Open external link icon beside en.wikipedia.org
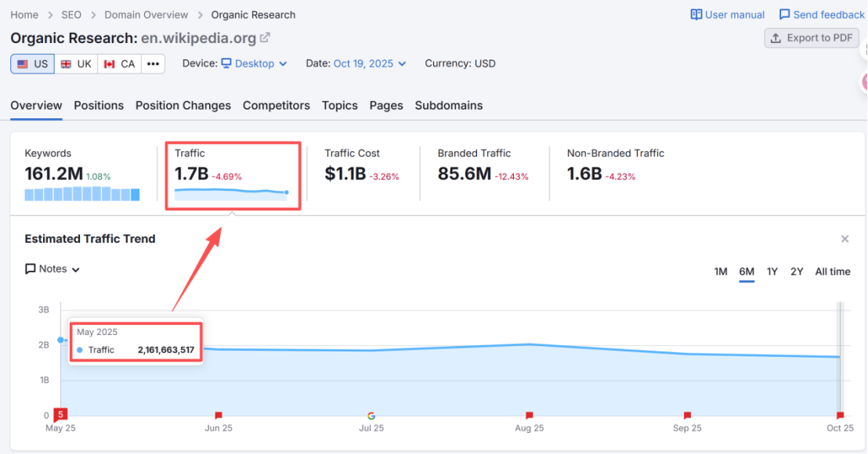Screen dimensions: 868x454 266,38
